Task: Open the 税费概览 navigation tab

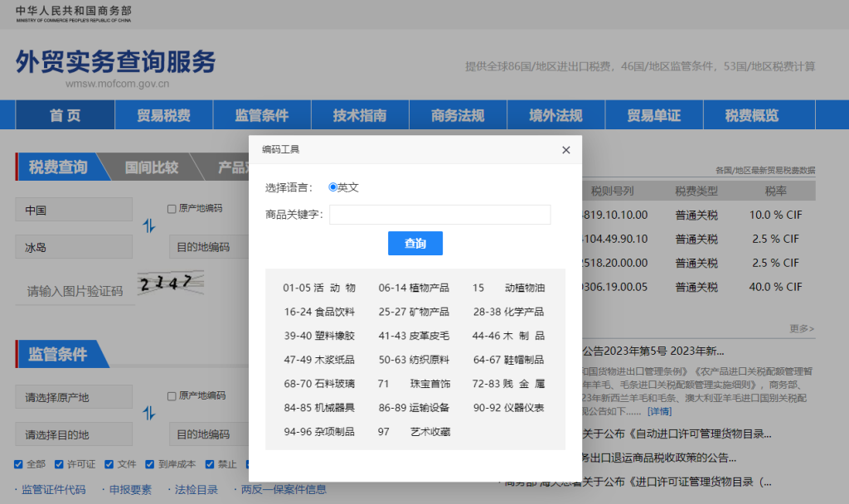Action: click(751, 114)
